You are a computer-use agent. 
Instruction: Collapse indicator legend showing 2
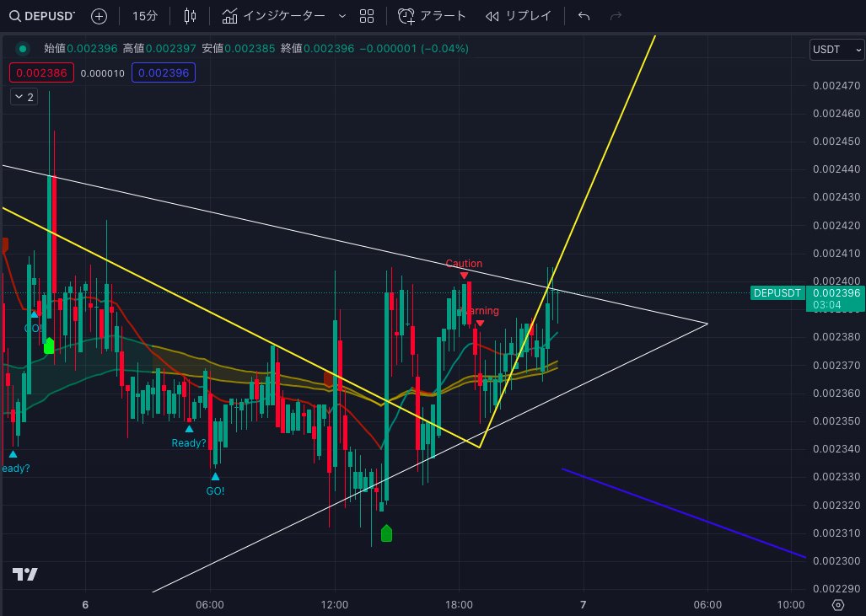pos(24,97)
